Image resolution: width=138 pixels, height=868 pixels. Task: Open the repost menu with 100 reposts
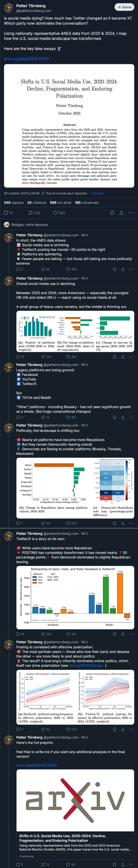pos(46,634)
